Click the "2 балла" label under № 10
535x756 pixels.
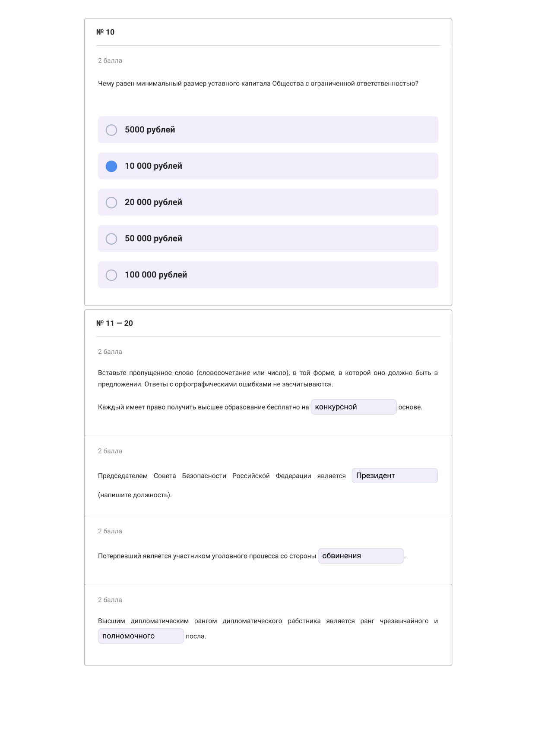click(x=110, y=61)
